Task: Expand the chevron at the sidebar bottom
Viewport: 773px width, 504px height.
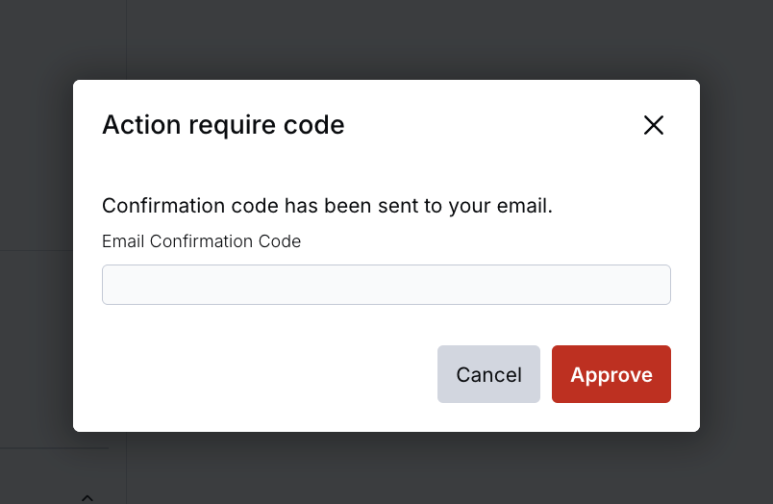Action: tap(87, 498)
